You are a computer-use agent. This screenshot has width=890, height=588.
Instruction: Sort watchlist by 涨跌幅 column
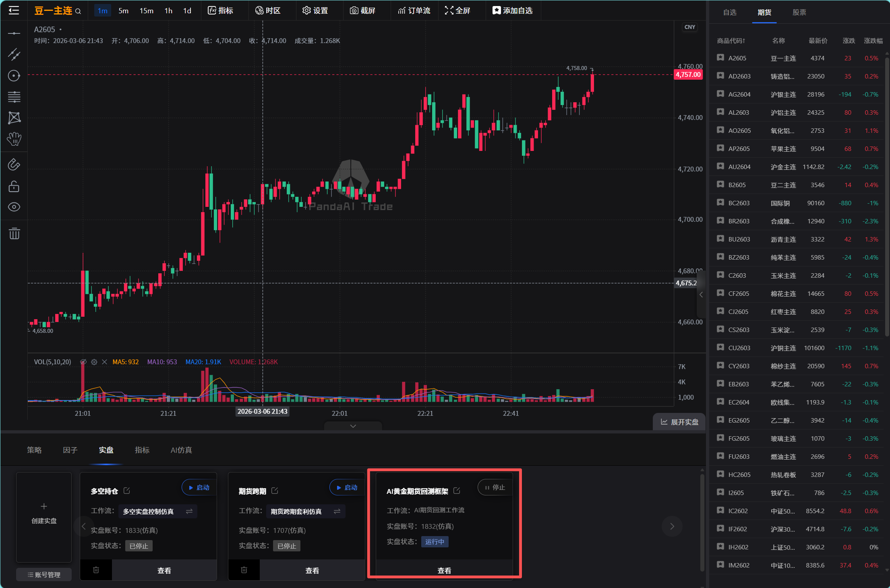pyautogui.click(x=873, y=41)
